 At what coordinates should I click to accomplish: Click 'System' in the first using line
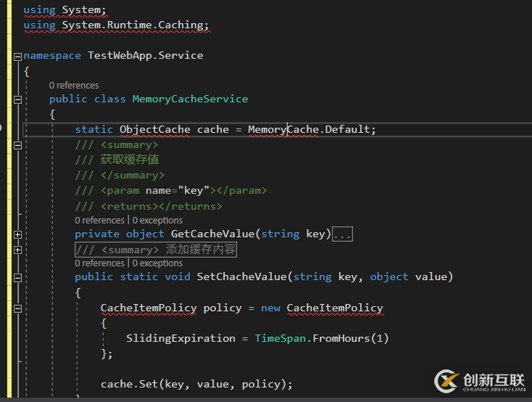click(81, 10)
